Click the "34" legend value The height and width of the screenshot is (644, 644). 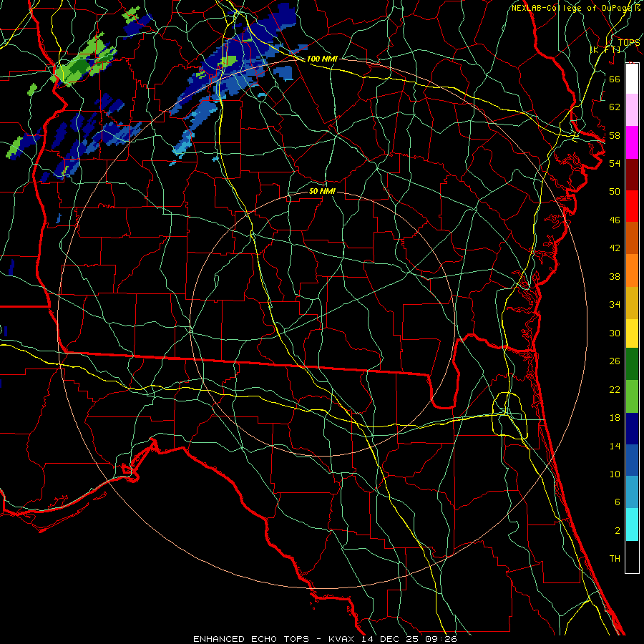point(615,305)
